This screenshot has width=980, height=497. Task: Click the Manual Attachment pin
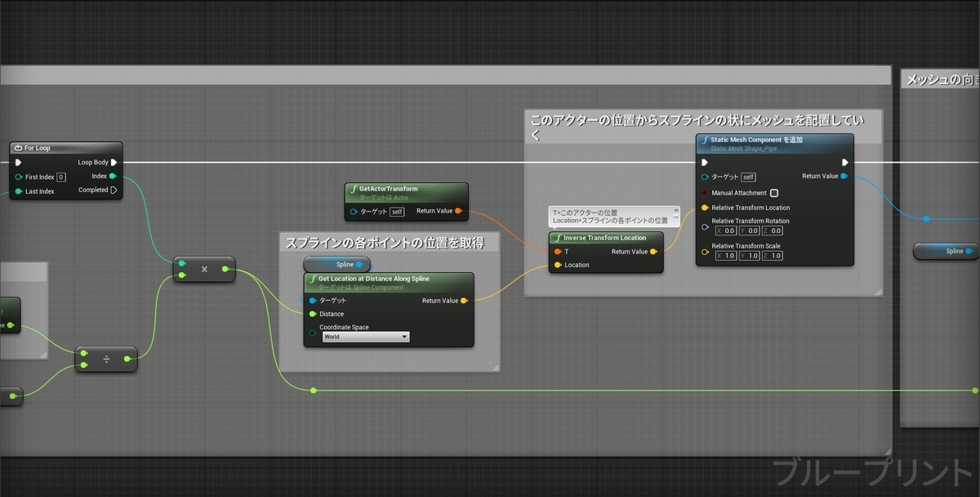point(706,193)
